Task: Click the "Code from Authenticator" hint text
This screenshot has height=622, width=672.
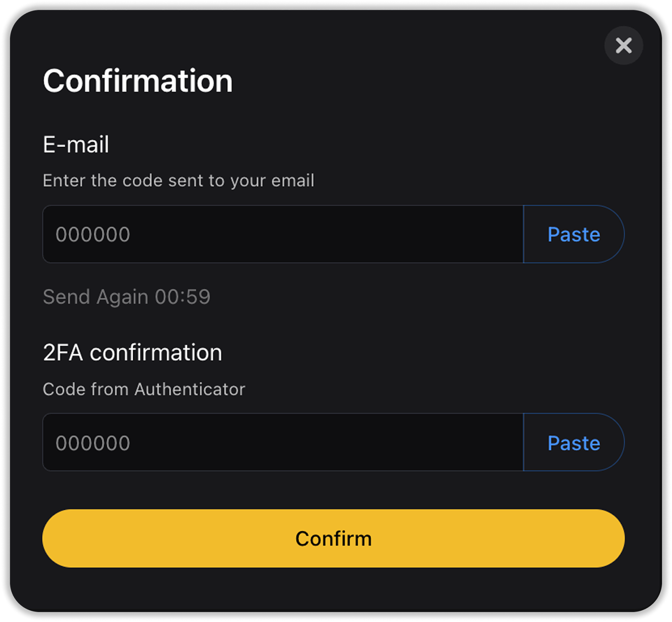Action: click(x=144, y=389)
